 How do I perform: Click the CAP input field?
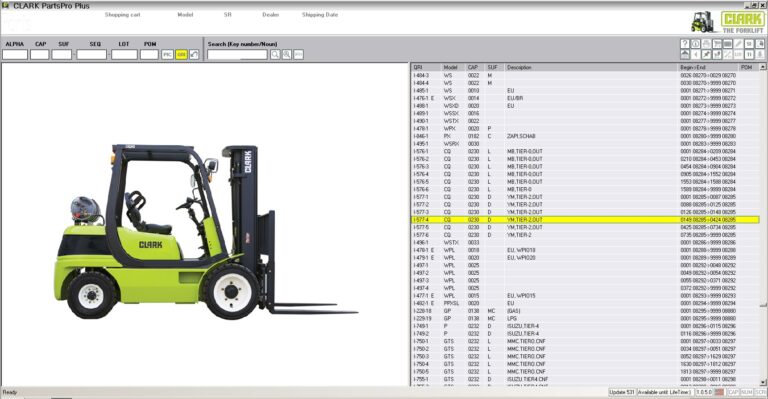coord(40,54)
